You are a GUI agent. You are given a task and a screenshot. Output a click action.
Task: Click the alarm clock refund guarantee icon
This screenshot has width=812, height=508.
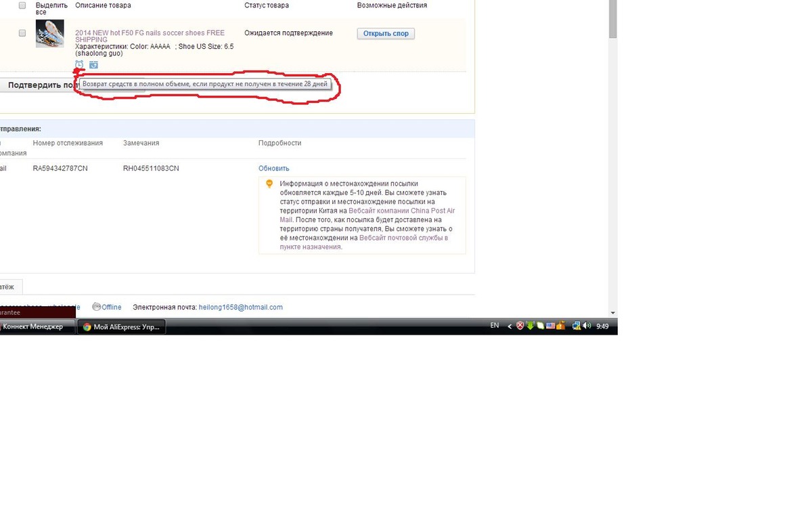tap(79, 64)
